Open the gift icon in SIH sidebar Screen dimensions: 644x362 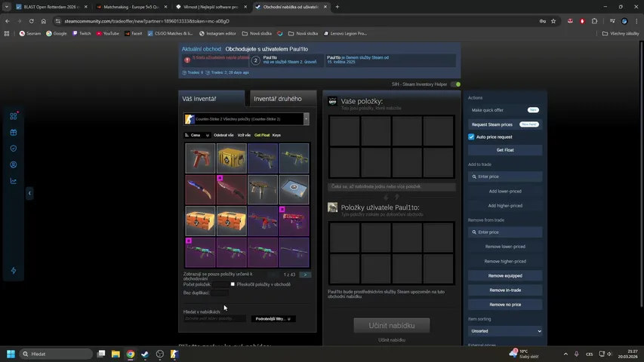pyautogui.click(x=13, y=133)
